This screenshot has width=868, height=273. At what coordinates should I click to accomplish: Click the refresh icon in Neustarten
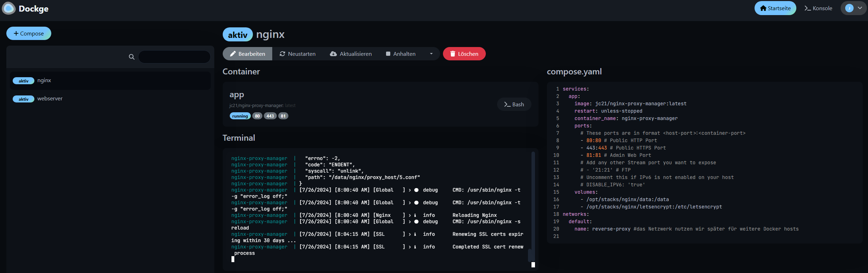coord(282,54)
